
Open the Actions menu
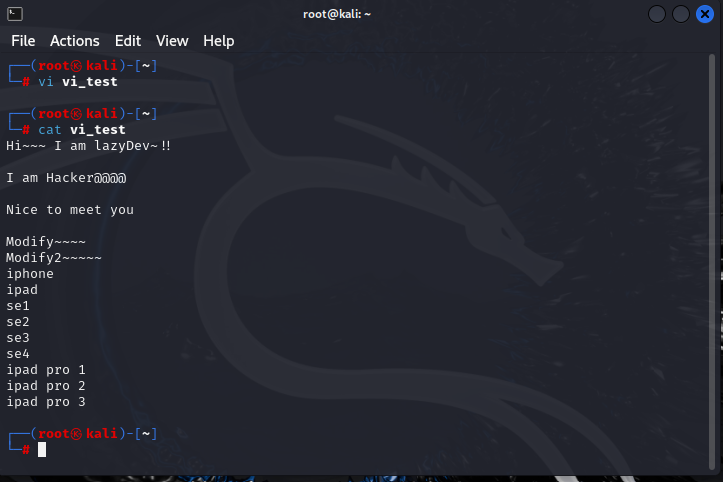(x=75, y=41)
